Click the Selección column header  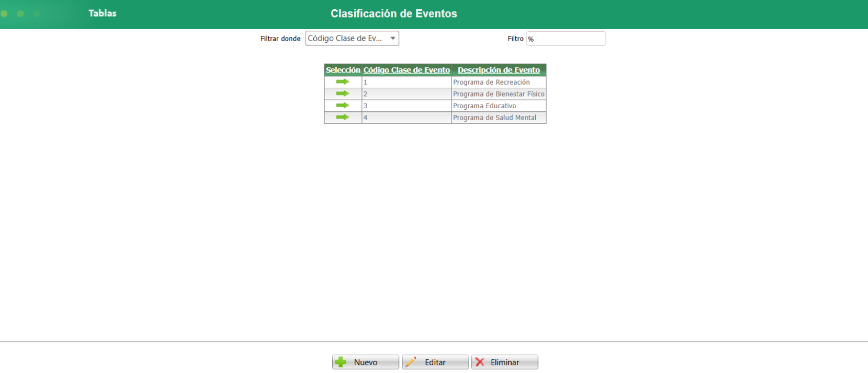click(343, 70)
